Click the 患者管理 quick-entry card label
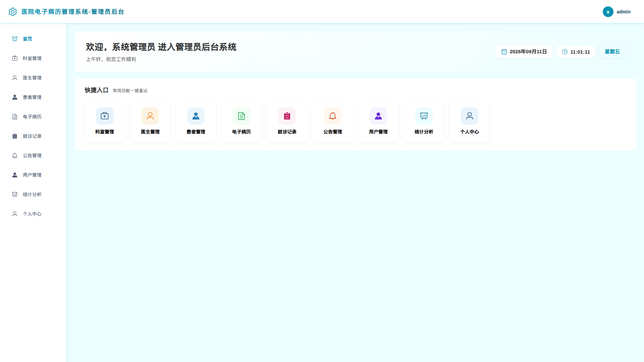 point(196,132)
